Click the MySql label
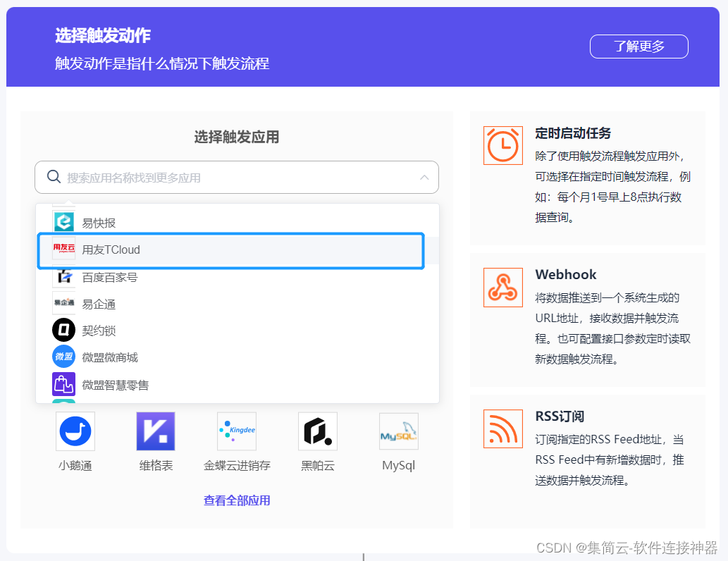Image resolution: width=728 pixels, height=561 pixels. pos(398,465)
